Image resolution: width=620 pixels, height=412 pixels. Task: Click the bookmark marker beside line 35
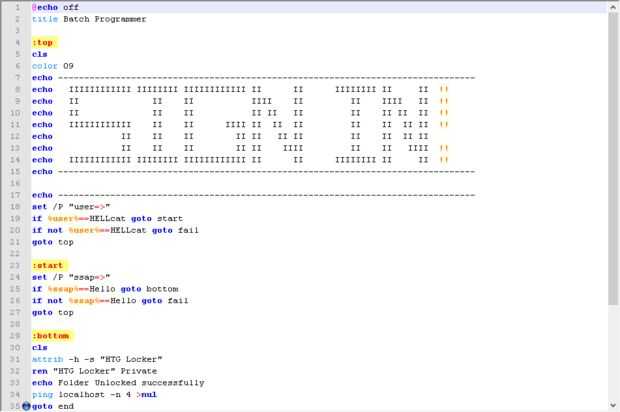pyautogui.click(x=26, y=406)
